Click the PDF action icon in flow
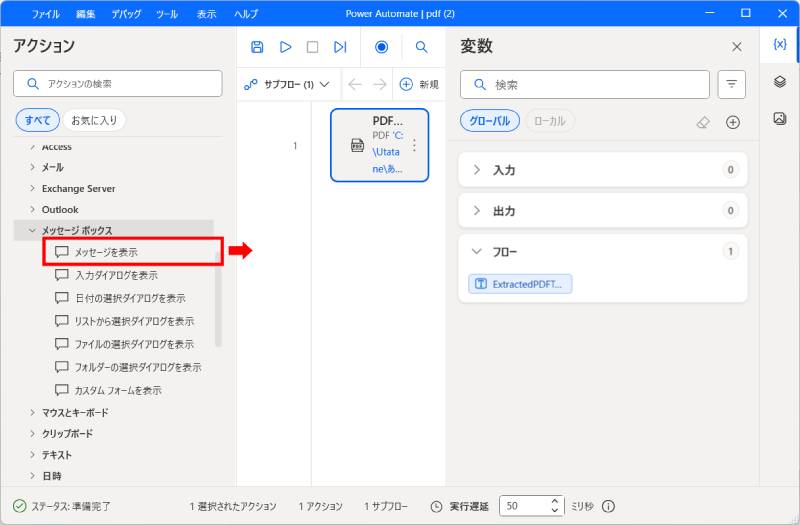The image size is (800, 525). (x=357, y=145)
